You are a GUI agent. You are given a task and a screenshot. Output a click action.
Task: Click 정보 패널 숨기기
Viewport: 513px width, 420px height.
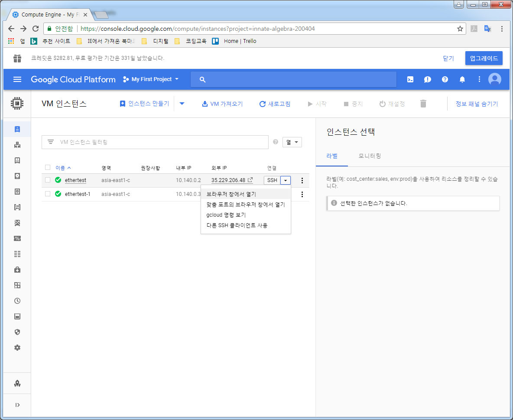tap(477, 104)
